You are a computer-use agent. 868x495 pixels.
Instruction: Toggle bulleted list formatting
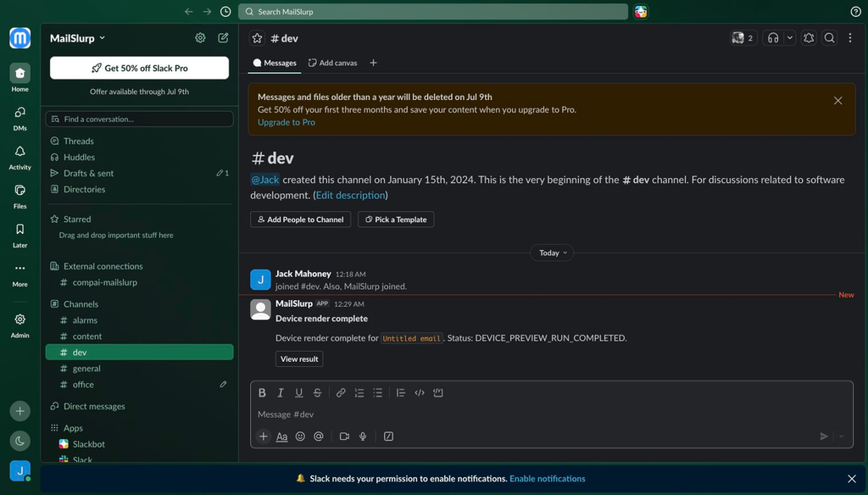[x=377, y=392]
